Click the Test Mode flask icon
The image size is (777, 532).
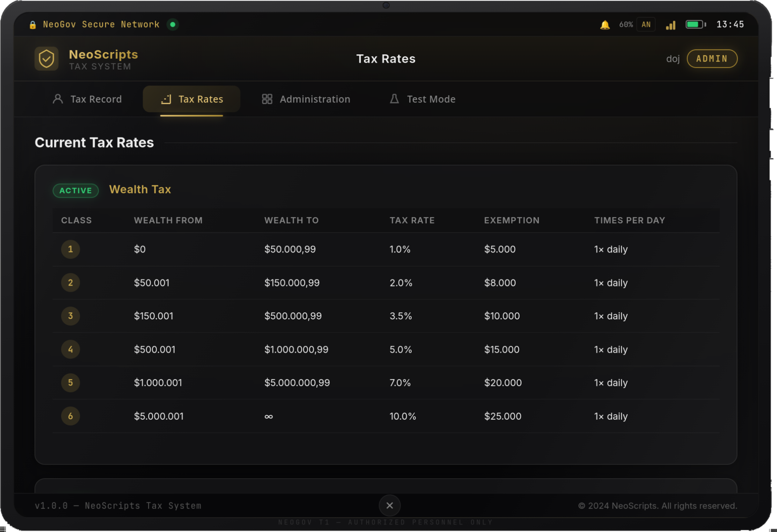(394, 99)
